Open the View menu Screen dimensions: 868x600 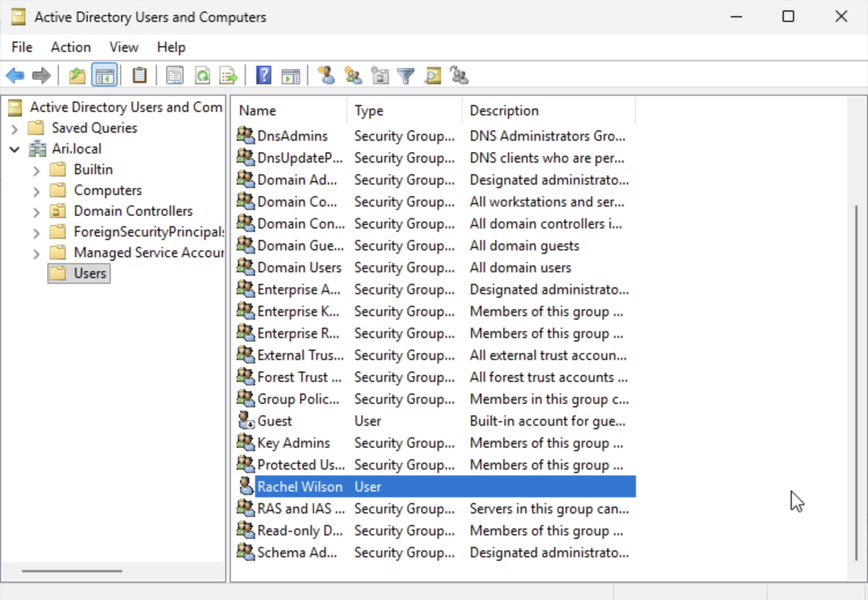point(124,47)
